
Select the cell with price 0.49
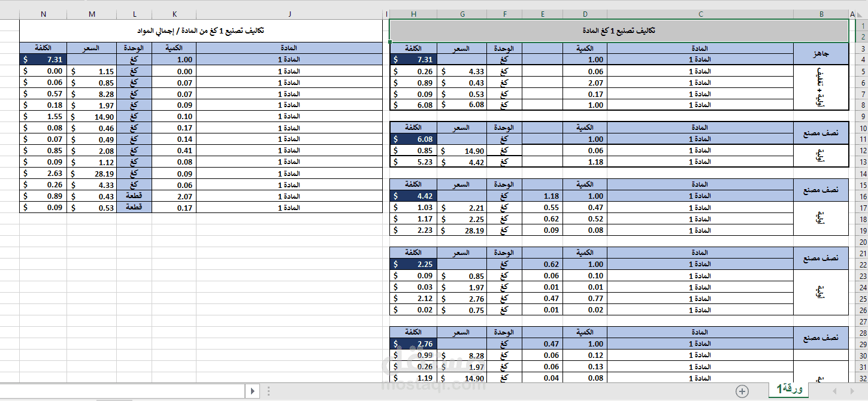coord(92,139)
